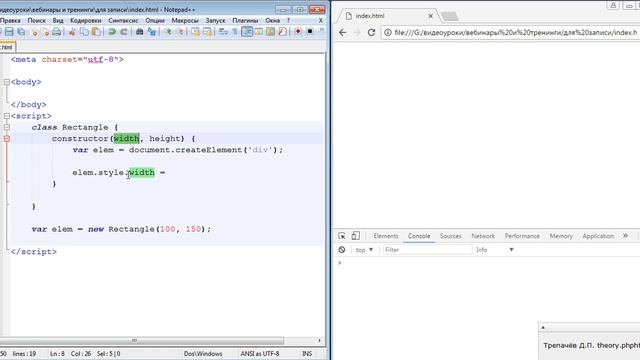View site information icon in address bar

coord(388,32)
